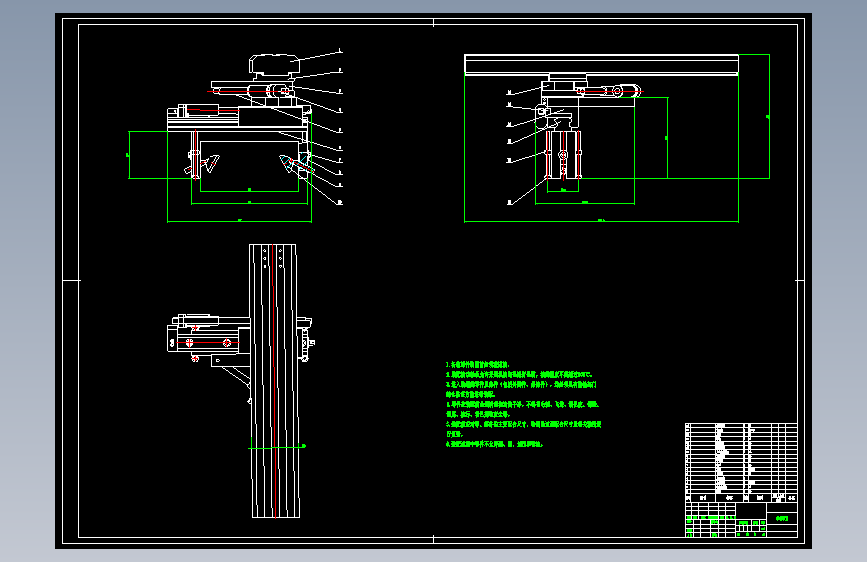The width and height of the screenshot is (867, 562).
Task: Click the green drawing name cell in title block
Action: point(782,519)
